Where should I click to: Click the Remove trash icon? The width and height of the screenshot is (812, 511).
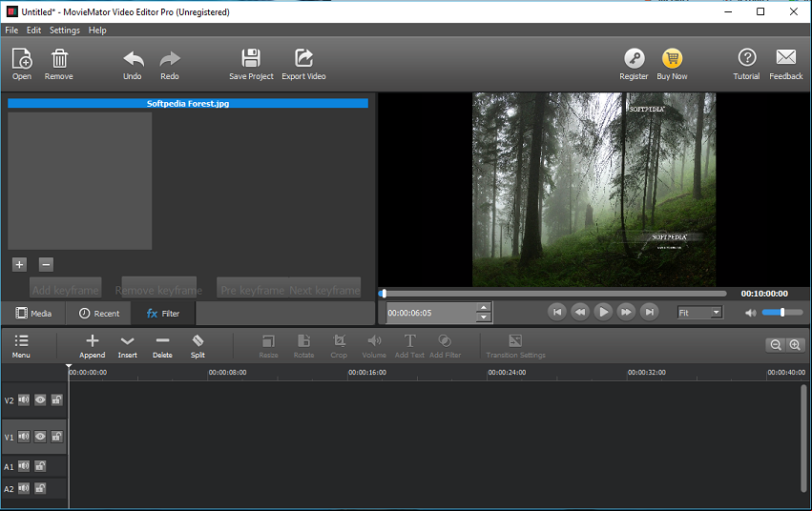[58, 64]
